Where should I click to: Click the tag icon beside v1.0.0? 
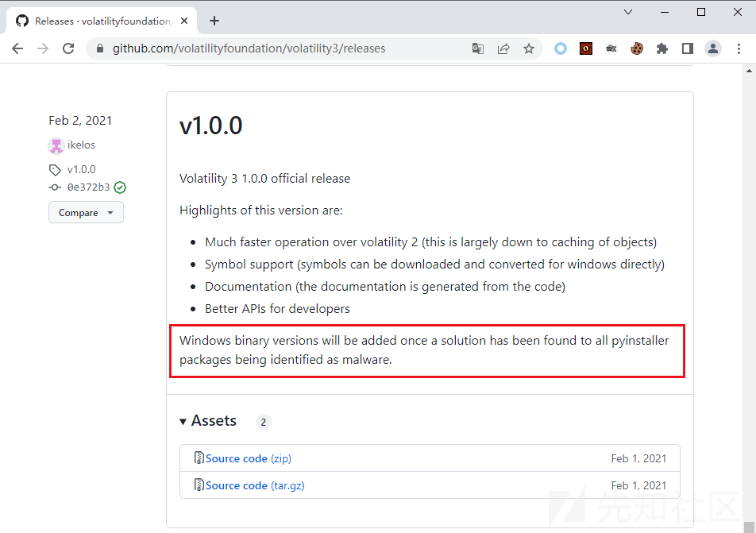[x=54, y=169]
